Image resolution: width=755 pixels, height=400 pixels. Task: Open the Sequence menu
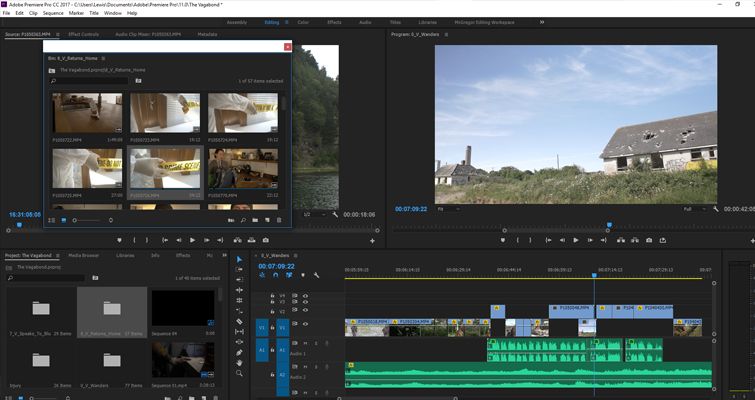52,13
